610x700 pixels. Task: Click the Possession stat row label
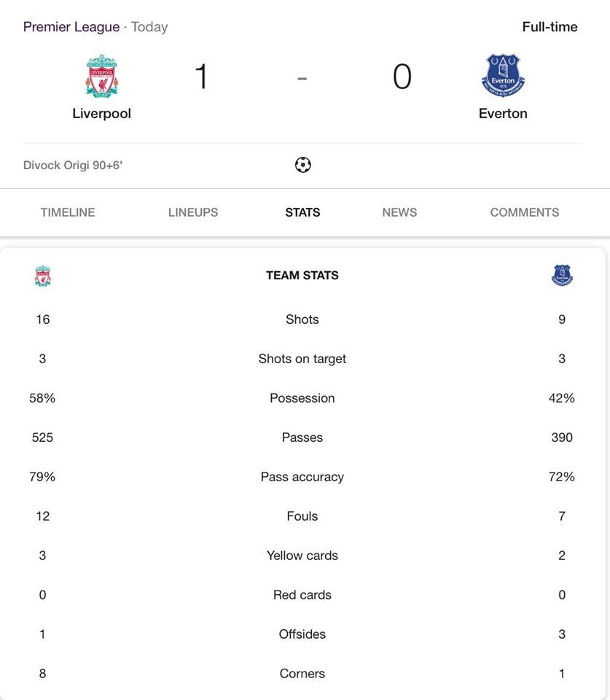[x=302, y=398]
